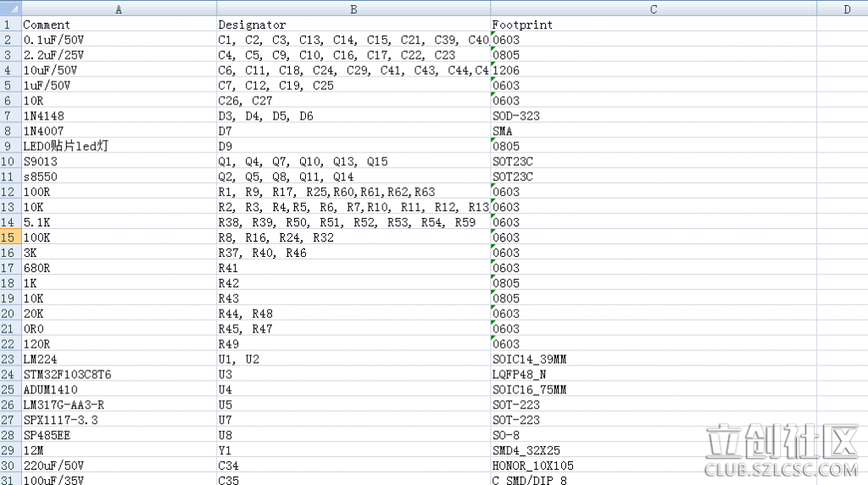868x485 pixels.
Task: Click the Select All corner triangle
Action: click(10, 8)
